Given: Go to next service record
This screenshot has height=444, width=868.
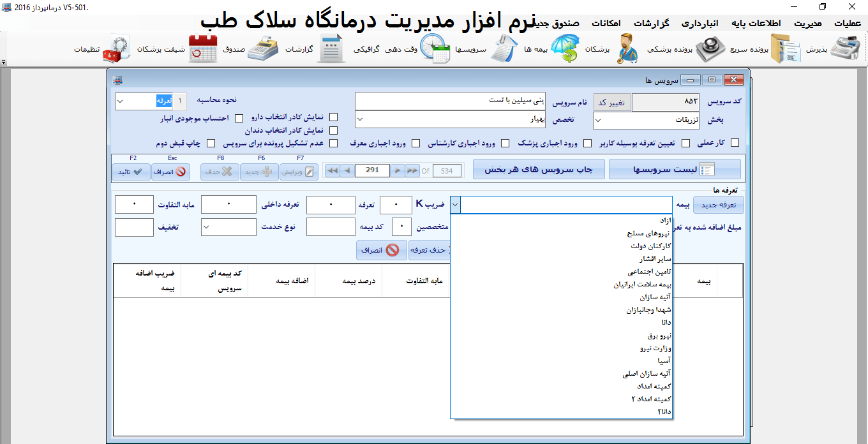Looking at the screenshot, I should pos(398,170).
